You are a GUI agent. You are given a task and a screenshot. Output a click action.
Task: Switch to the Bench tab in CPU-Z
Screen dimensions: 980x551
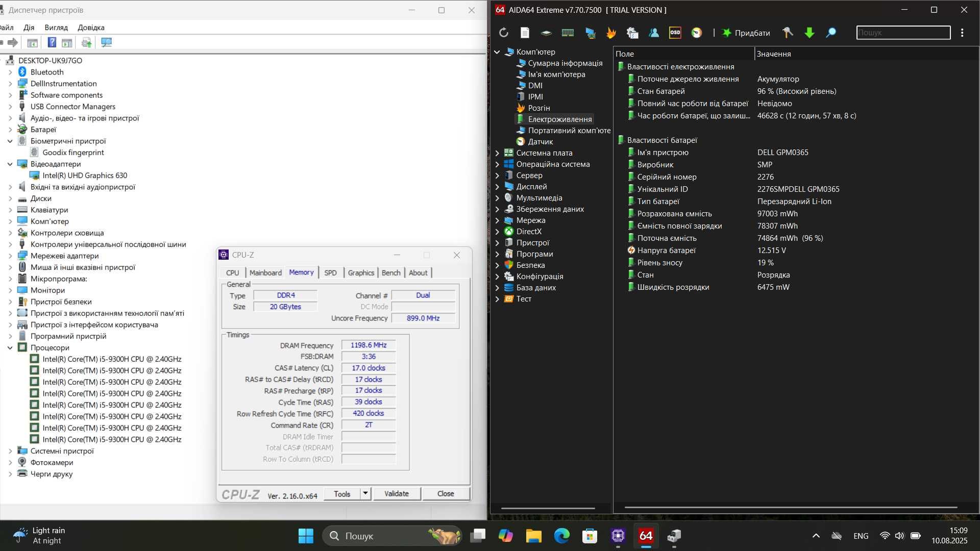pos(391,273)
